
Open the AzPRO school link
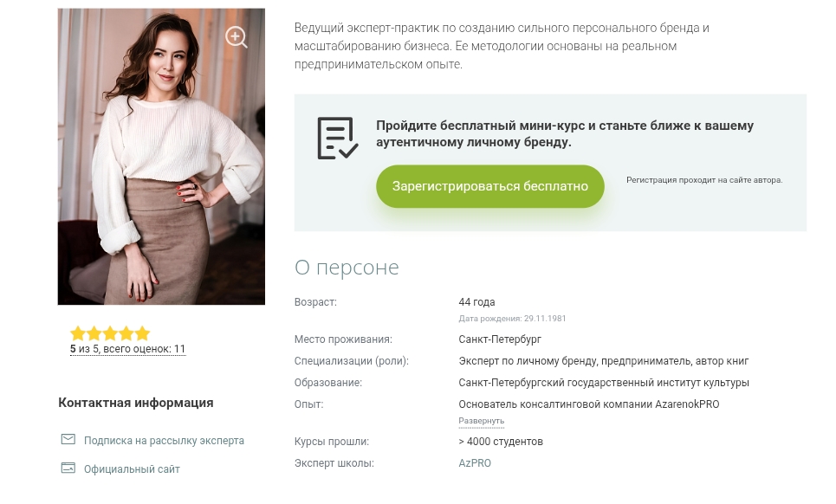coord(475,463)
